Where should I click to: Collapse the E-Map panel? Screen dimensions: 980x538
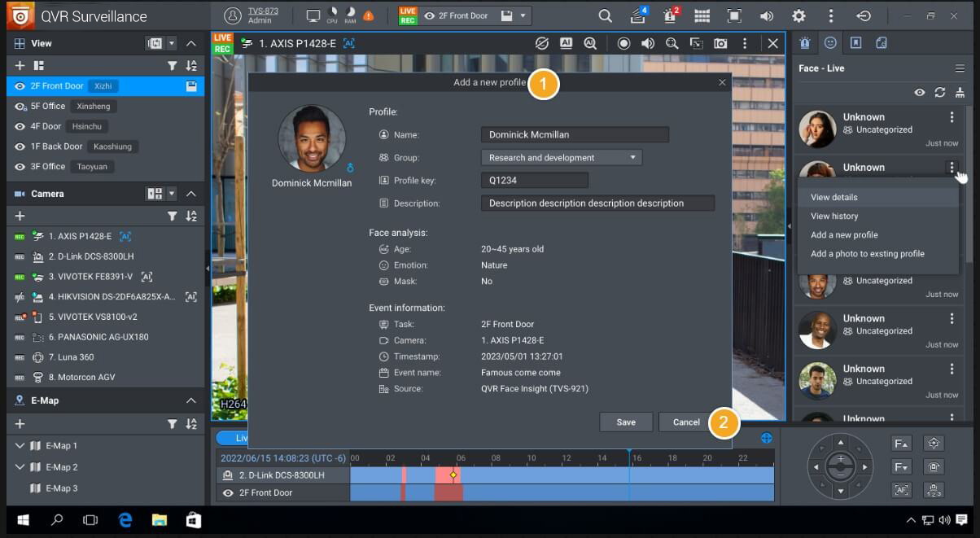coord(191,400)
